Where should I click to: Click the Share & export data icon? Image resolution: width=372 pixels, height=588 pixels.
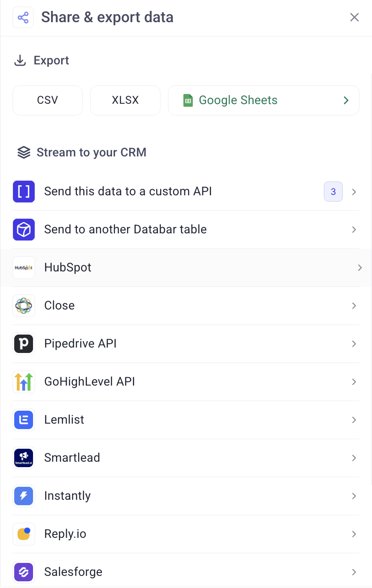click(23, 17)
